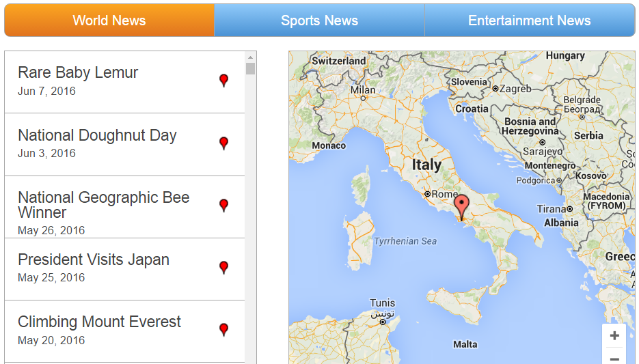This screenshot has height=364, width=639.
Task: Click the Italy label on the map
Action: pos(426,165)
